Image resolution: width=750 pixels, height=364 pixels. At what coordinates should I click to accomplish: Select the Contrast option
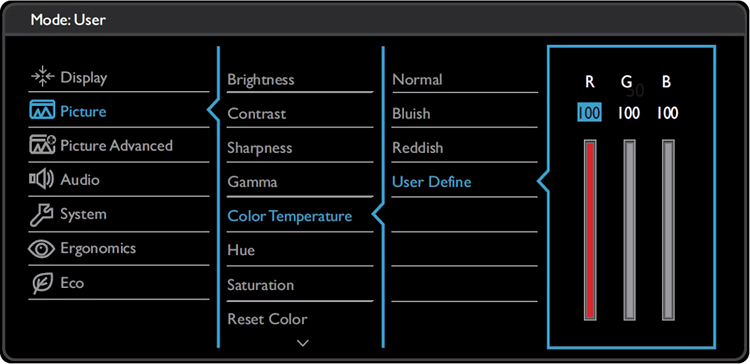(x=256, y=114)
